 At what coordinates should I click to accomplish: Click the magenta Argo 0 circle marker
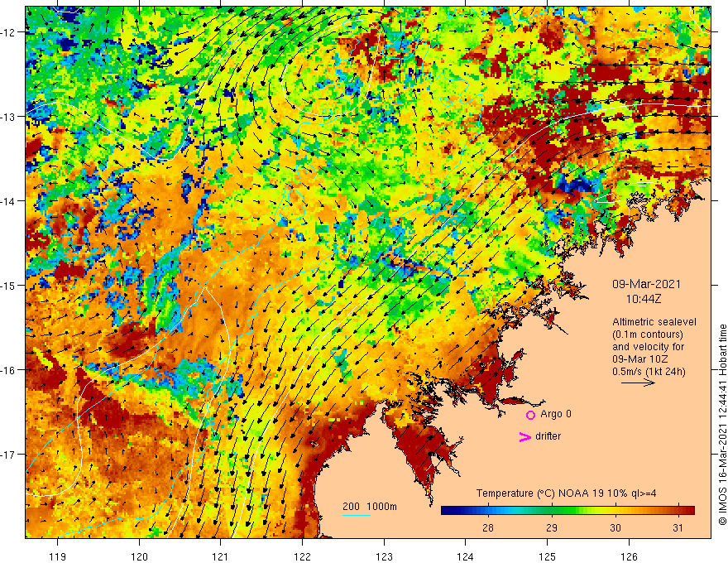click(x=530, y=415)
